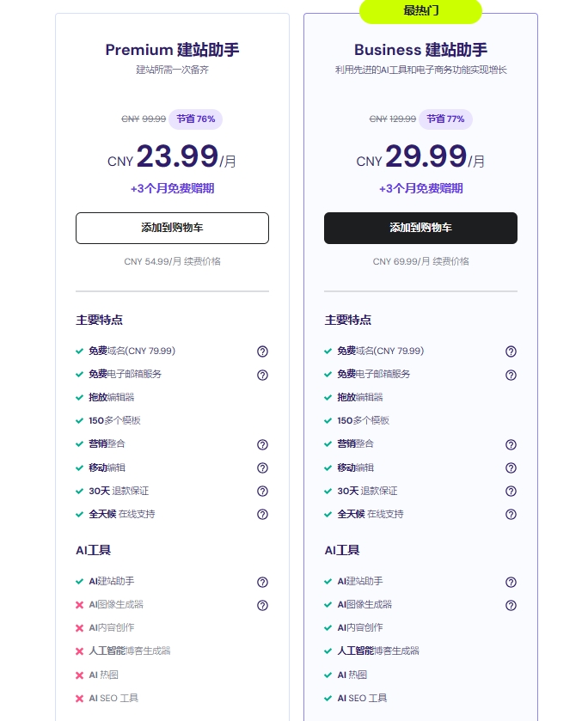
Task: Click help icon beside Business 免费域名
Action: pos(511,351)
